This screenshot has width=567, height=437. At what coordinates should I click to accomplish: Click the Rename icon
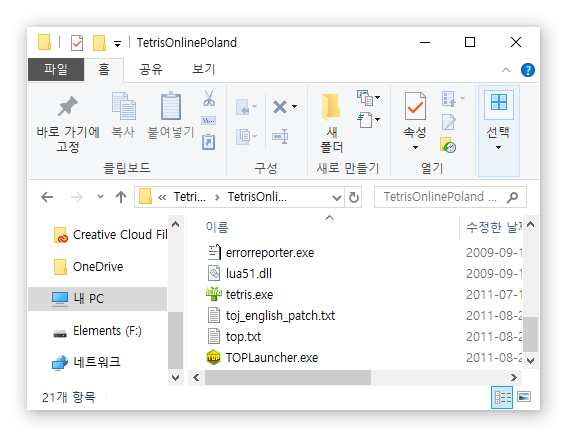coord(280,136)
